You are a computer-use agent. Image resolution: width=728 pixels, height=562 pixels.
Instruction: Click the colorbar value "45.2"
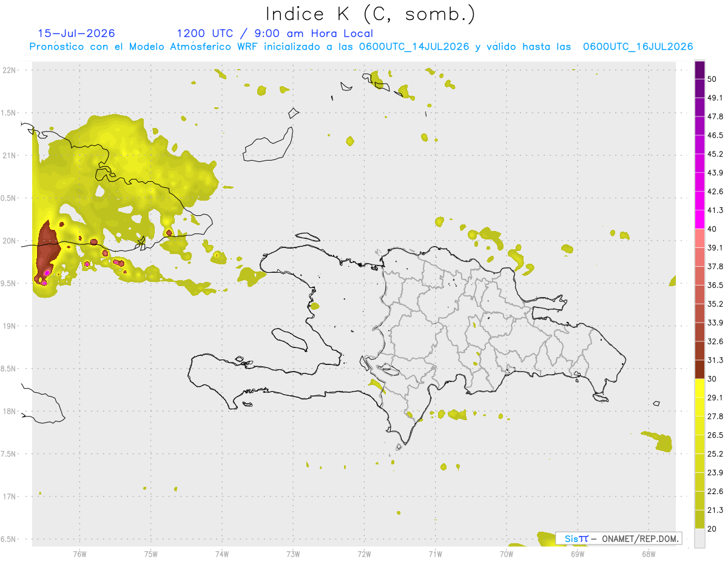[x=715, y=154]
